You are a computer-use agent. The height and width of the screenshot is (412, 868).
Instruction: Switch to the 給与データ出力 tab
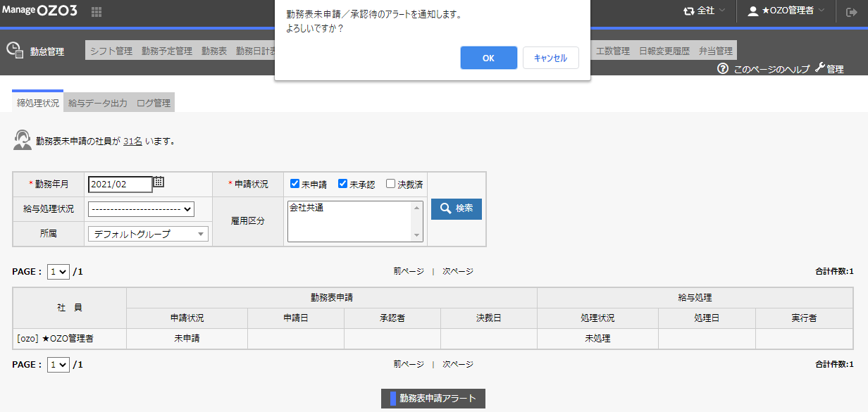point(98,103)
